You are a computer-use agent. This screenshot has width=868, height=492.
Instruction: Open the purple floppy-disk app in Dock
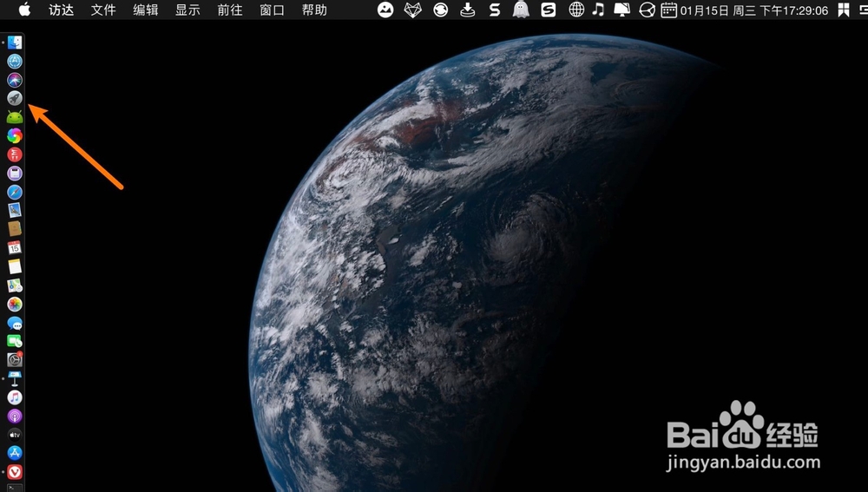pos(15,174)
